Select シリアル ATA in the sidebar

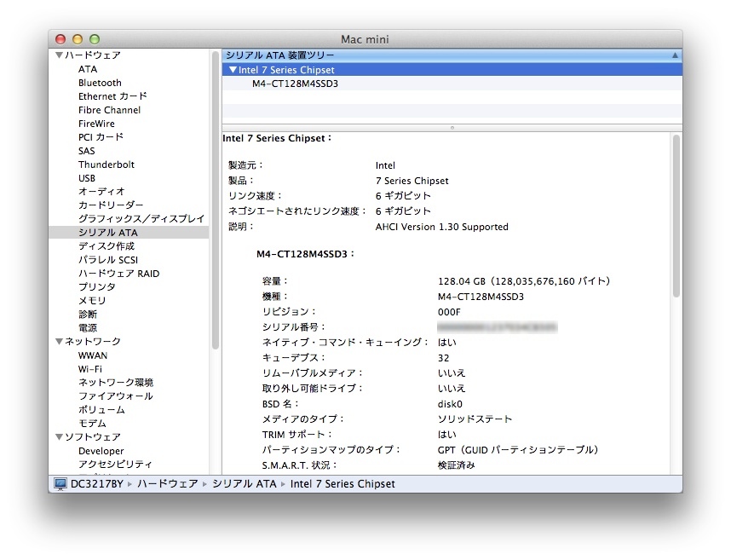tap(129, 232)
